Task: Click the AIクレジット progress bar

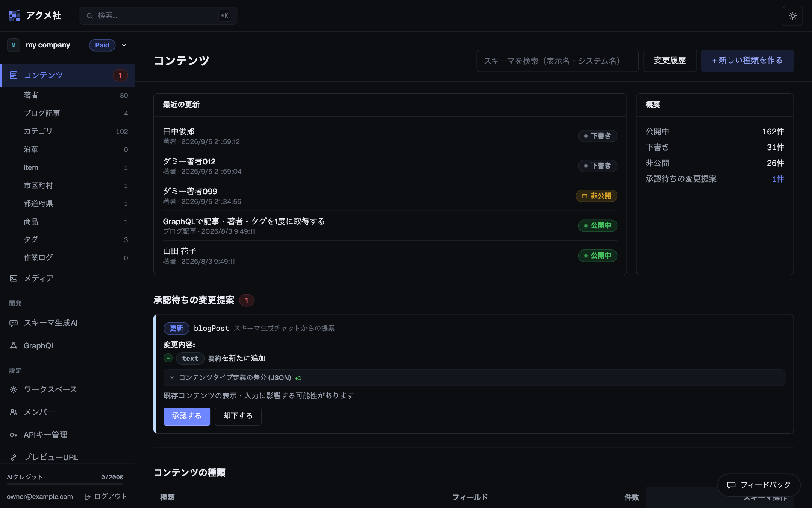Action: (65, 484)
